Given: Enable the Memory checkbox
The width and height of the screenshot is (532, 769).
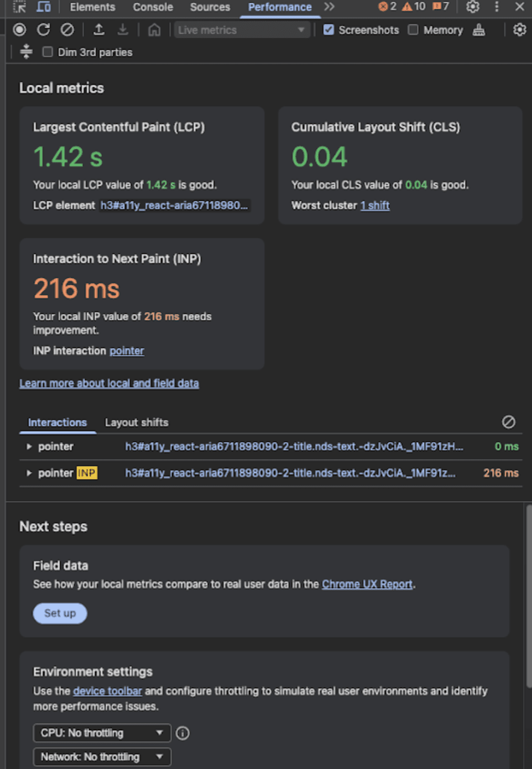Looking at the screenshot, I should point(413,30).
